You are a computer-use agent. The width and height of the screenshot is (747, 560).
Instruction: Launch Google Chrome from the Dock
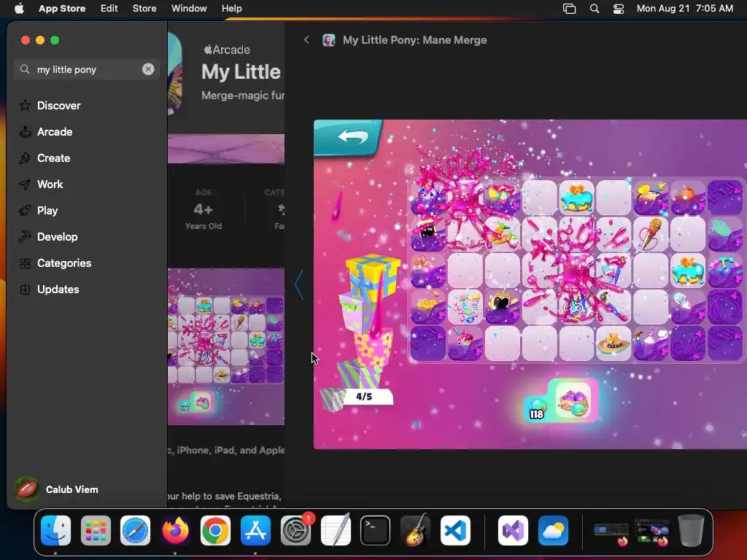[x=215, y=530]
